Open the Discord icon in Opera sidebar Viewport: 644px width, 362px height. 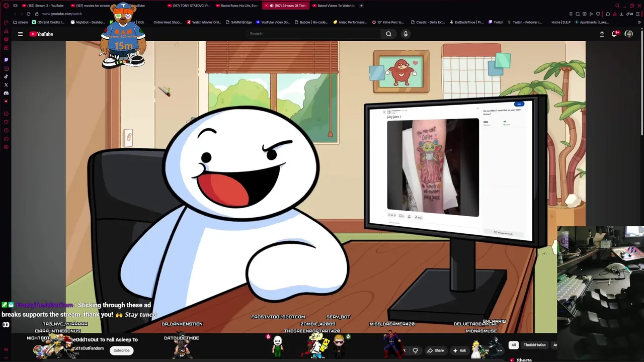6,93
